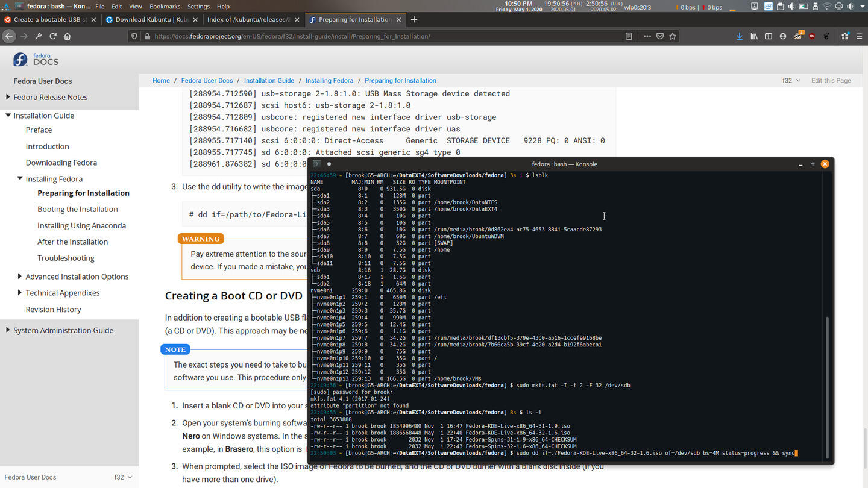868x488 pixels.
Task: Open removable USB device tray icon
Action: 816,7
